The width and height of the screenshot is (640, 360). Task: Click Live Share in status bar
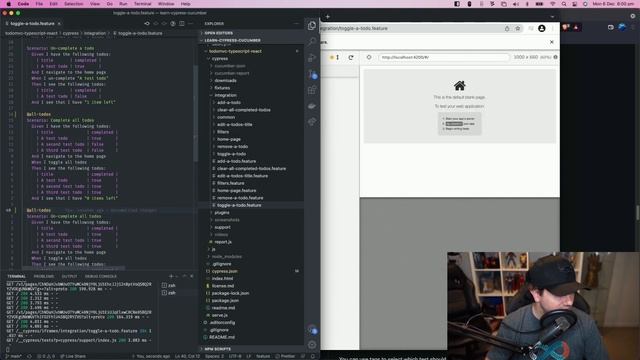click(73, 356)
